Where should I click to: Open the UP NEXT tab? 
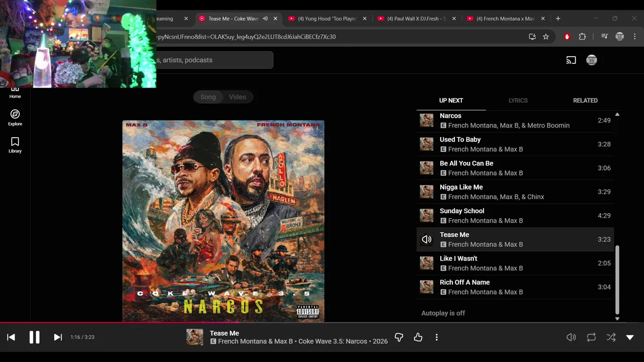click(x=451, y=101)
